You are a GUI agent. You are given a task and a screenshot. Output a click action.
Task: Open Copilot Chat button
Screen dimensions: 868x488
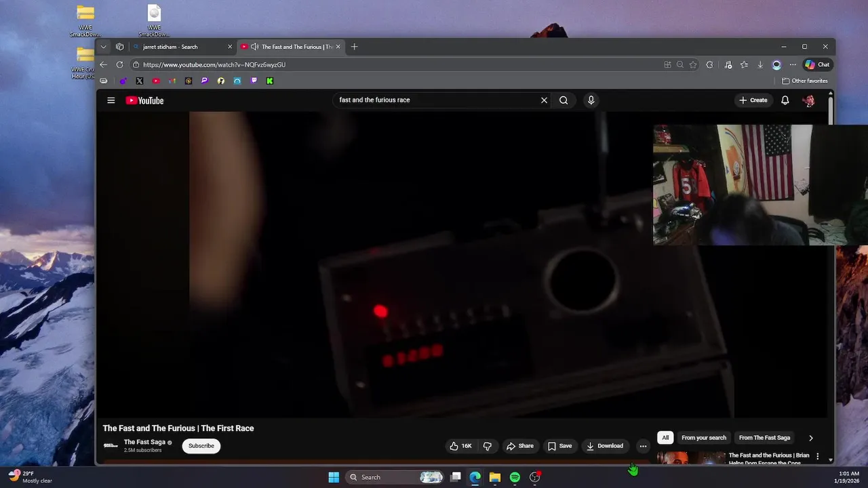(x=817, y=64)
